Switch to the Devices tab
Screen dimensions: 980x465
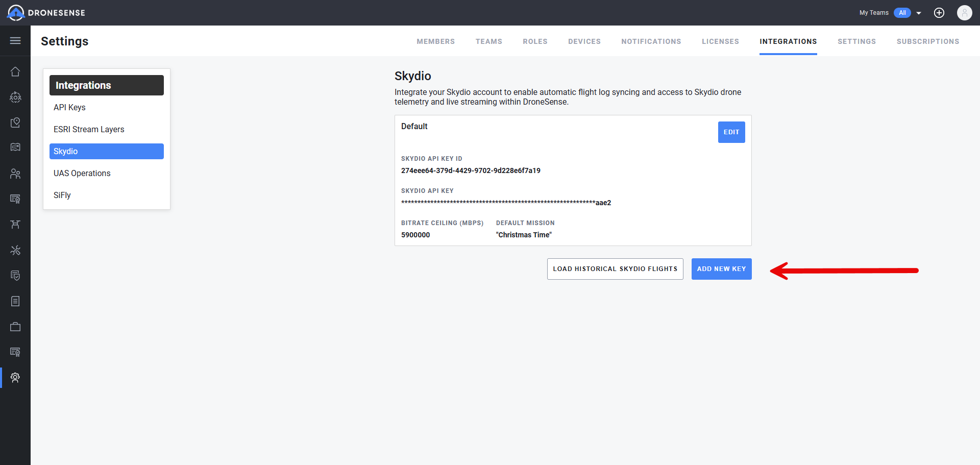pos(584,41)
